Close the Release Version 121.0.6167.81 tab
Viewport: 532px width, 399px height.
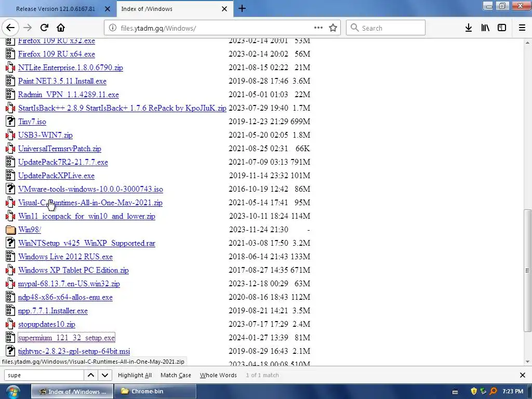107,9
